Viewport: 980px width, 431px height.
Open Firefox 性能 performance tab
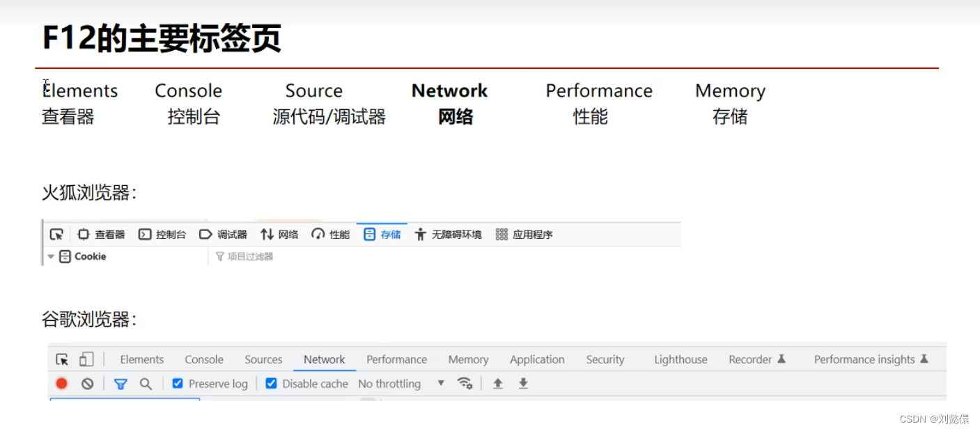tap(331, 235)
